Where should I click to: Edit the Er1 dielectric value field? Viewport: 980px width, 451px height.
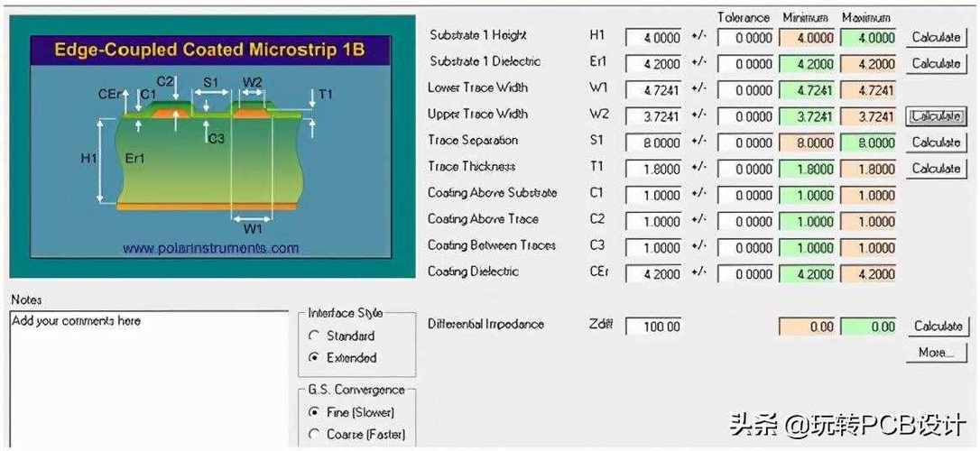tap(653, 64)
